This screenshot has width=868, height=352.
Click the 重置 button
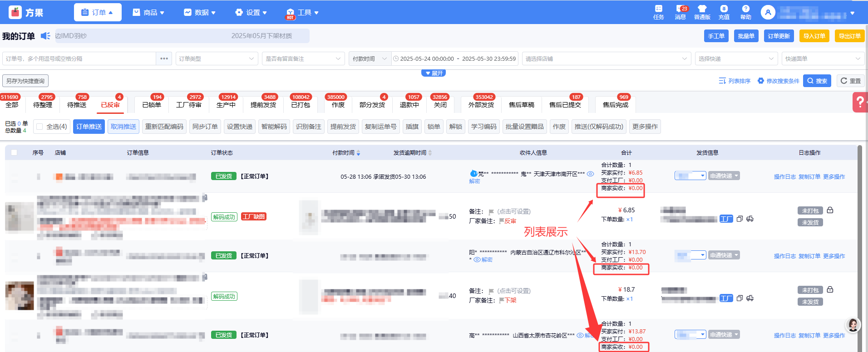tap(850, 81)
